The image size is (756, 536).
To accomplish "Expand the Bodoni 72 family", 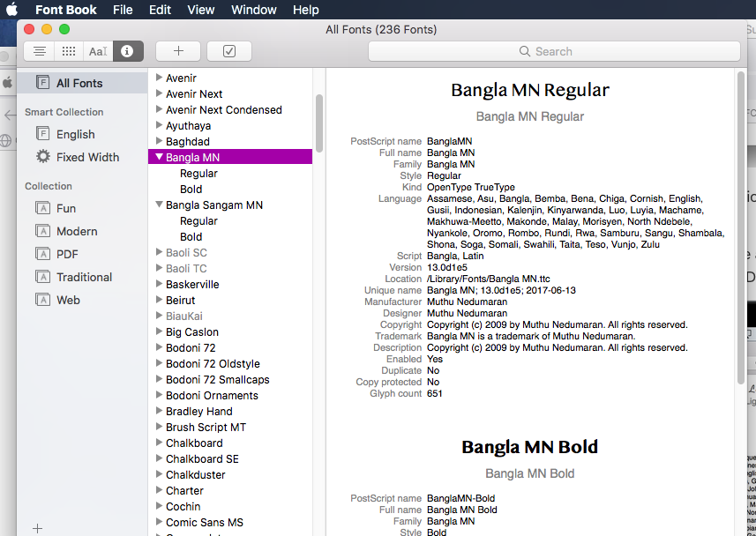I will (x=159, y=347).
